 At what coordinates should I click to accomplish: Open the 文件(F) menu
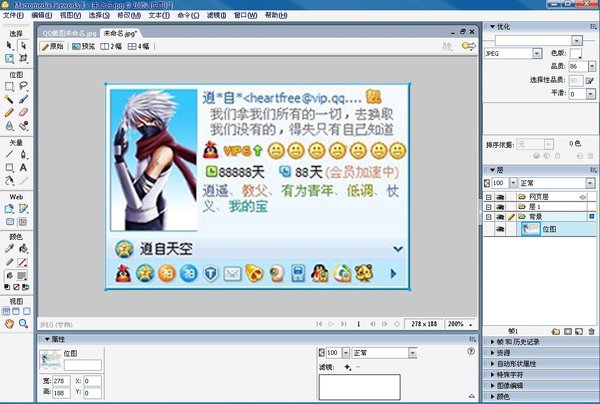tap(13, 15)
